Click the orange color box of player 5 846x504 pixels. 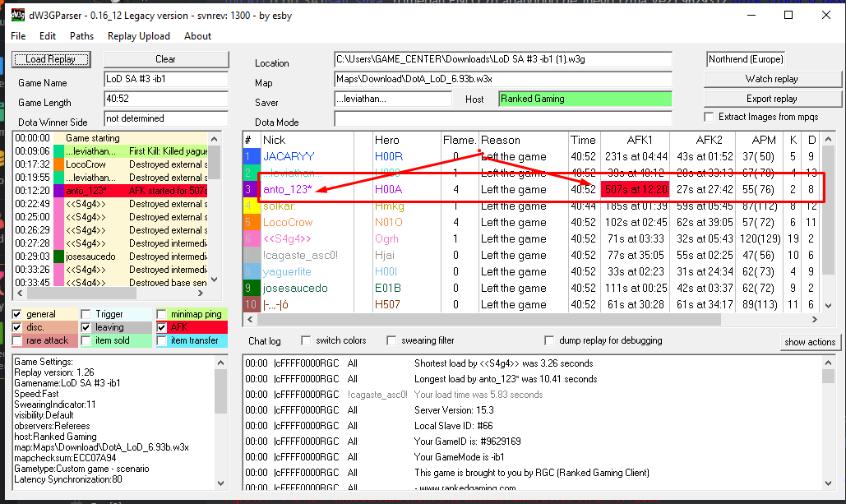[x=251, y=222]
